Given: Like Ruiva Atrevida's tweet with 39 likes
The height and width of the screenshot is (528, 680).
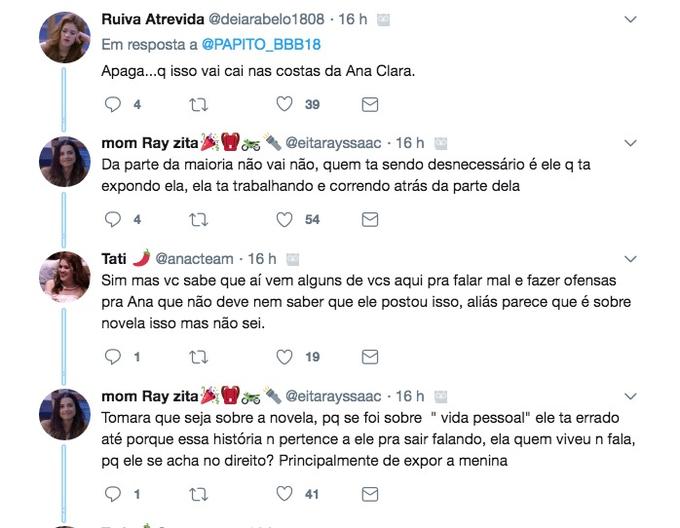Looking at the screenshot, I should (285, 104).
